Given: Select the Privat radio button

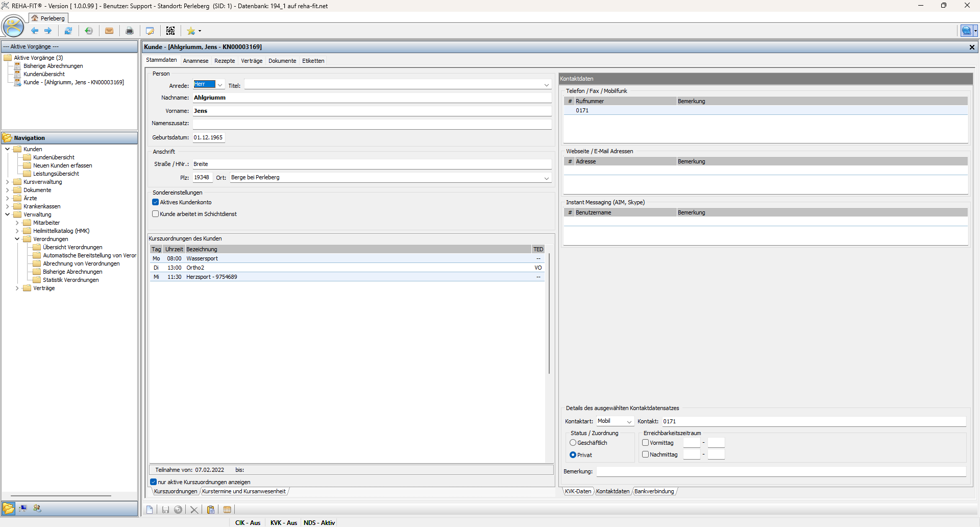Looking at the screenshot, I should tap(573, 455).
